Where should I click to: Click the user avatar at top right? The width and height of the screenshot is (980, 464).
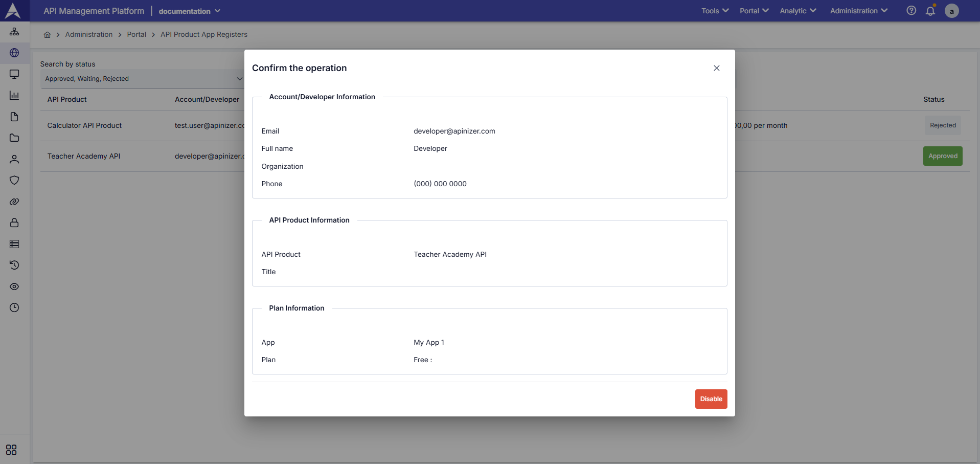951,11
